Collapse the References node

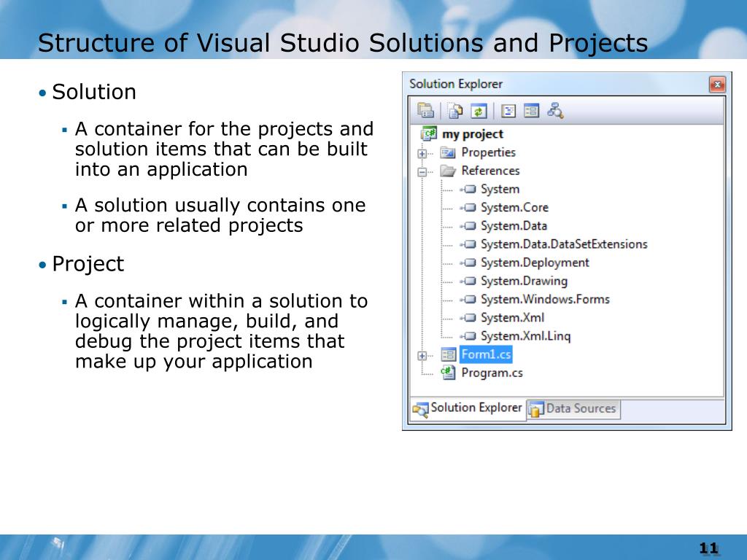(x=422, y=172)
